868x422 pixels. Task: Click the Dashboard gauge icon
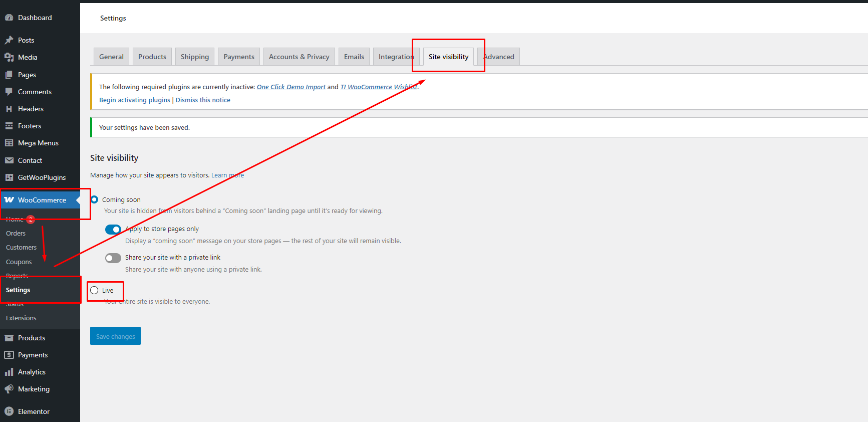(9, 18)
